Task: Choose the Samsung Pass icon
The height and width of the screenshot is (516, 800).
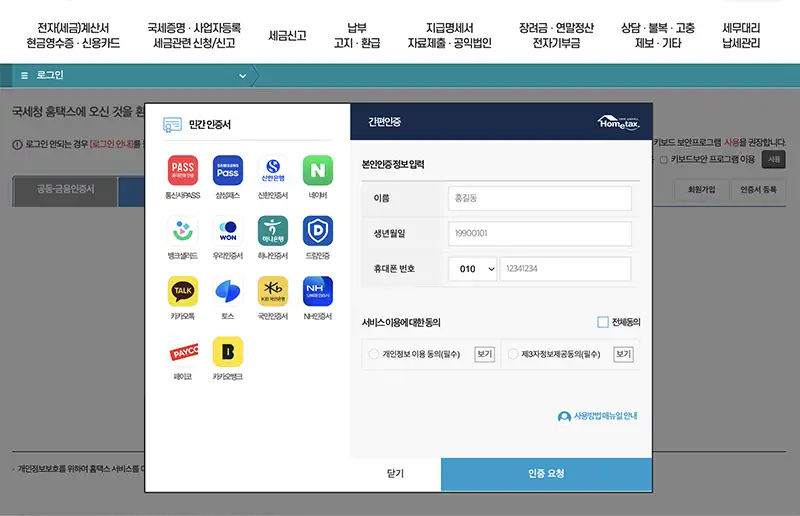Action: tap(228, 170)
